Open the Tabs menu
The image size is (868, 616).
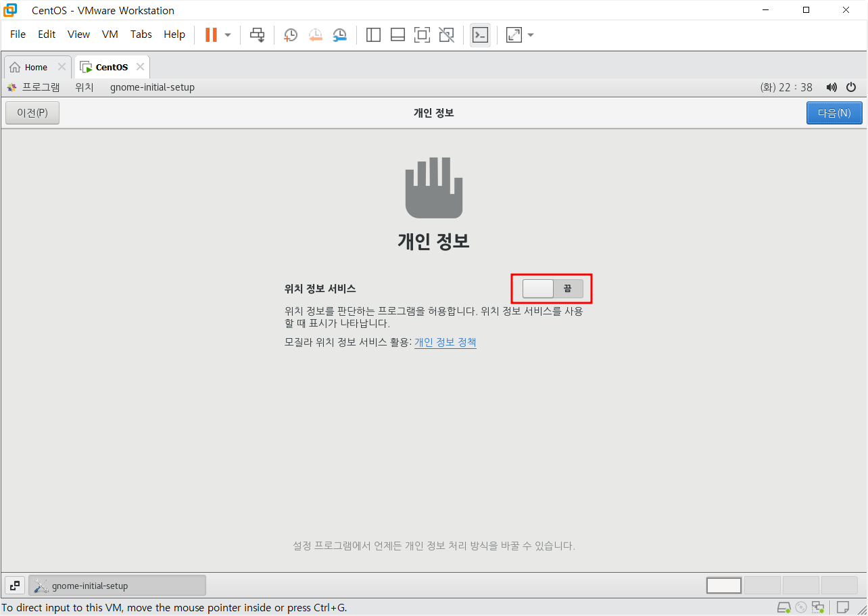pos(141,34)
